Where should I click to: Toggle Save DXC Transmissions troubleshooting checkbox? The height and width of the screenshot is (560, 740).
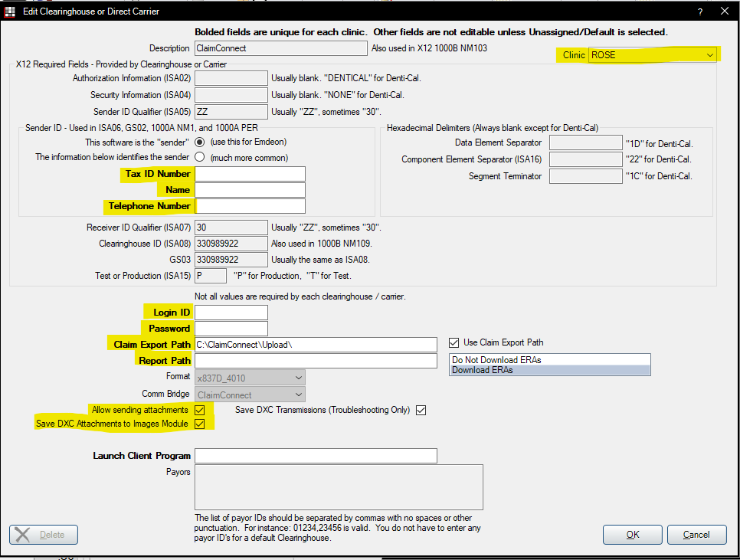click(x=421, y=410)
